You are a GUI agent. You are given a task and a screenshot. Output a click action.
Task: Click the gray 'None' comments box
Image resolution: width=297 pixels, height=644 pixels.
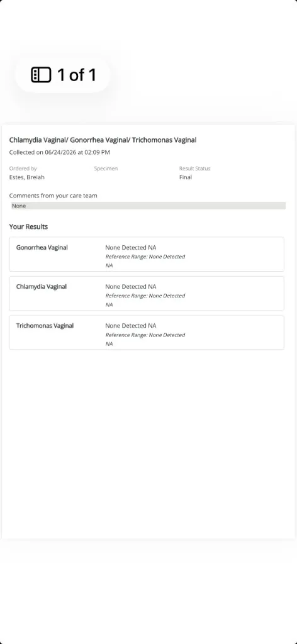coord(148,206)
